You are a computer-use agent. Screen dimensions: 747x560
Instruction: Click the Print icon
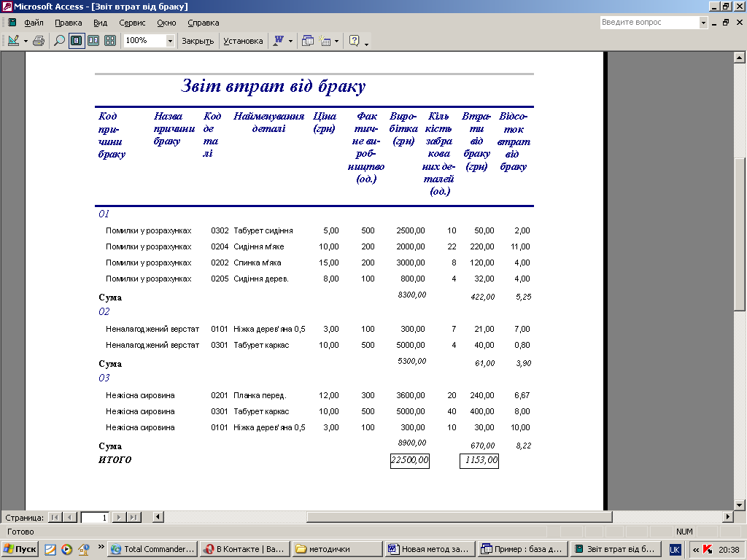tap(39, 41)
